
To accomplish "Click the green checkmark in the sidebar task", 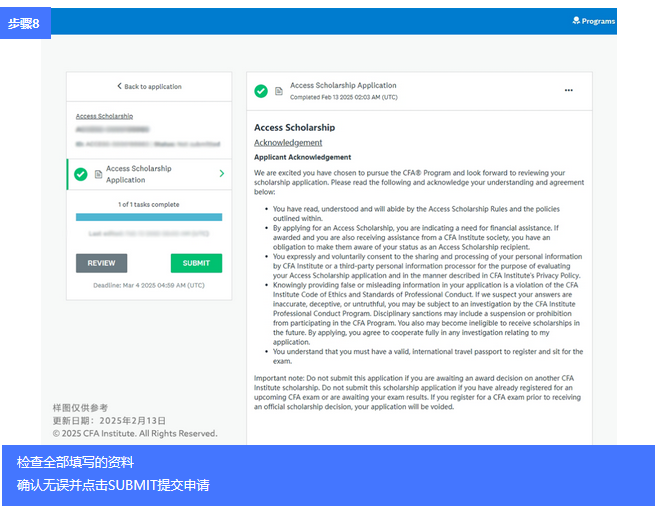I will [81, 174].
